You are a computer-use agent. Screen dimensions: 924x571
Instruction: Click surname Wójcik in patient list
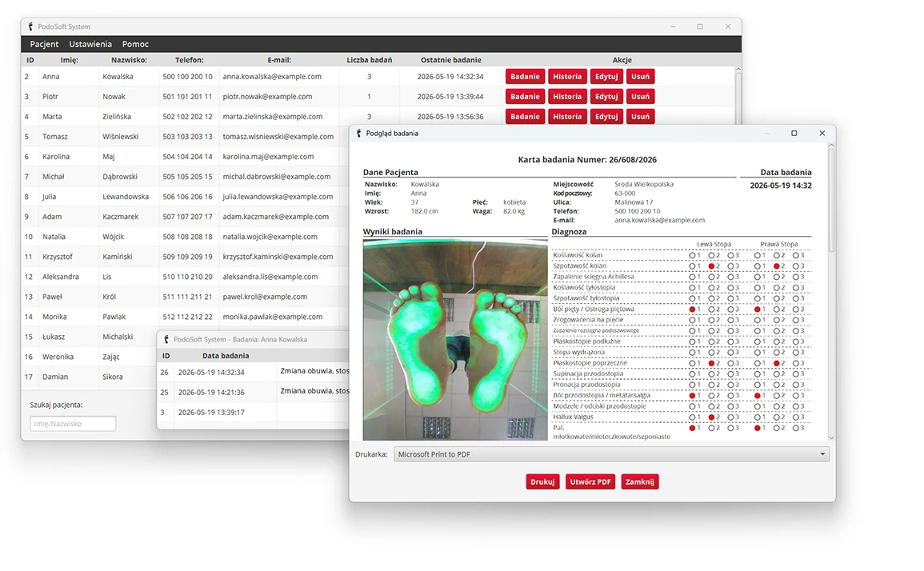point(113,237)
